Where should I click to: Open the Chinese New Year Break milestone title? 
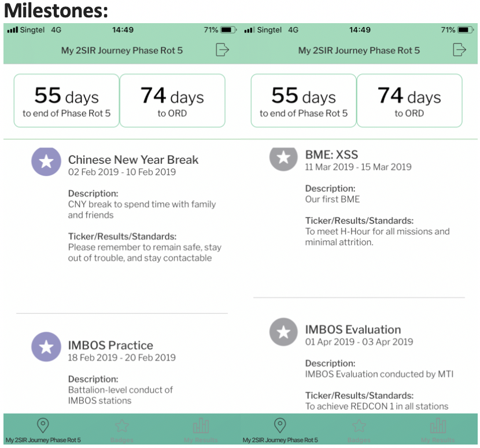[133, 160]
